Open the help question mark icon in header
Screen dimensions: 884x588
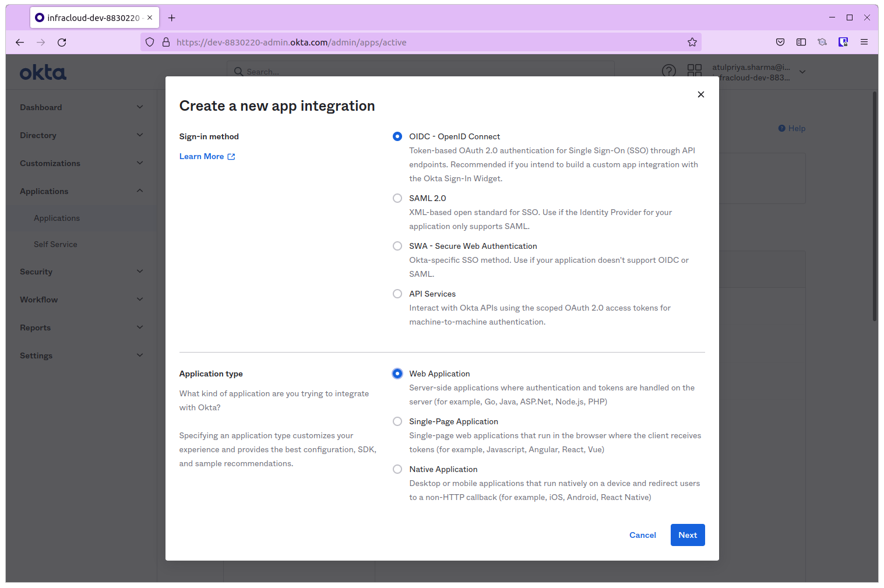[669, 71]
